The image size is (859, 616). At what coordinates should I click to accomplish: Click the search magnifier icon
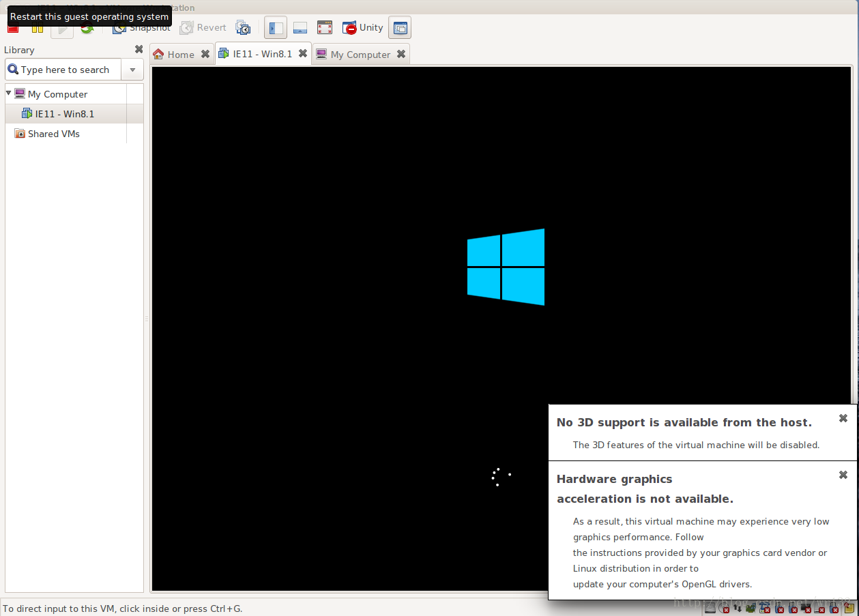tap(14, 69)
